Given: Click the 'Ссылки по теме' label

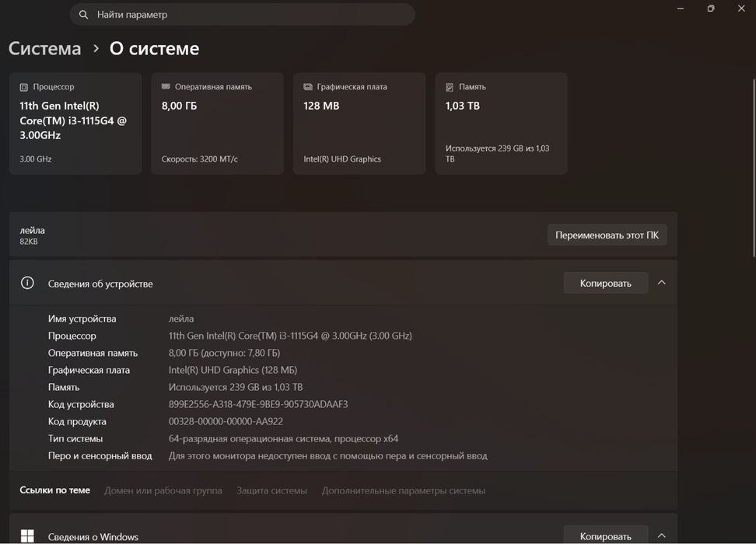Looking at the screenshot, I should [55, 490].
